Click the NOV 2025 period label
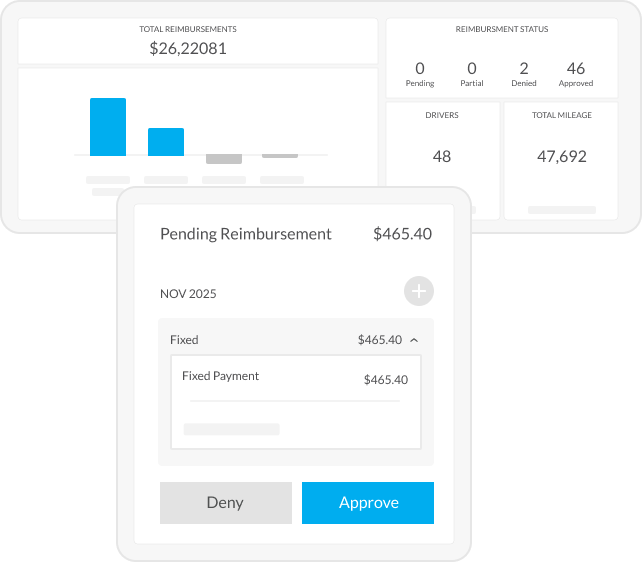Screen dimensions: 642x562 pos(188,294)
